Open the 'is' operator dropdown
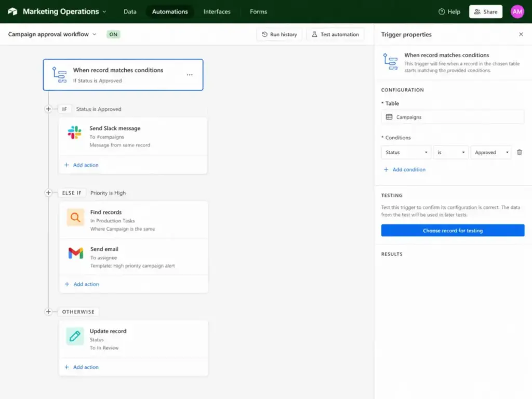The width and height of the screenshot is (532, 399). (451, 152)
